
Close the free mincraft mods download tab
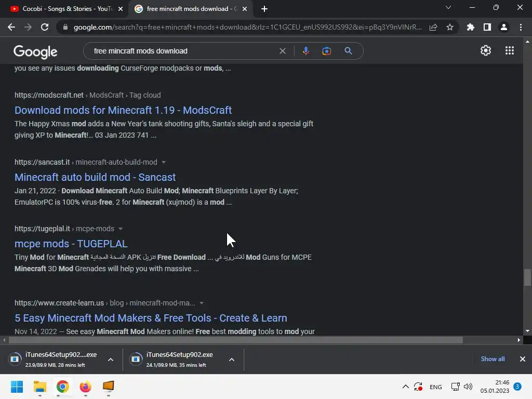[245, 9]
